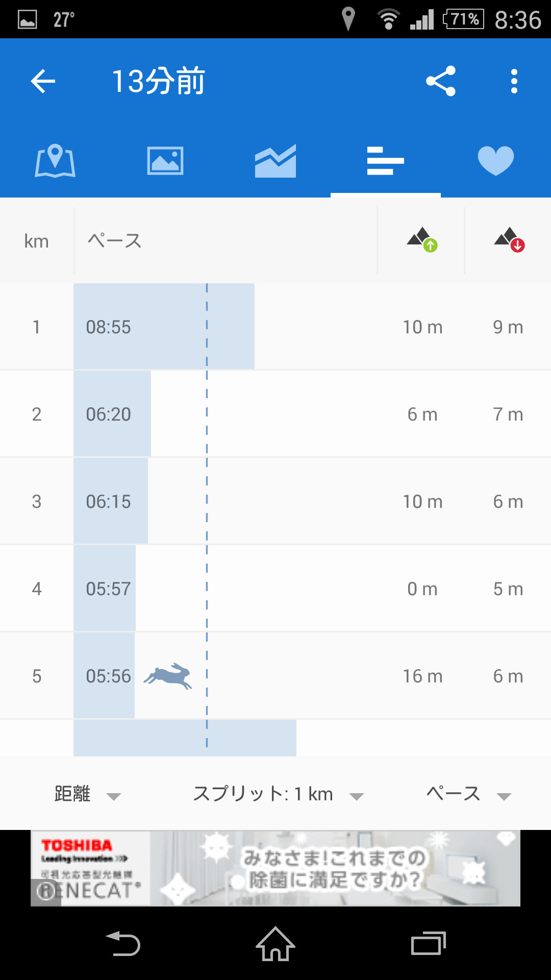Go back using the header arrow

tap(43, 81)
